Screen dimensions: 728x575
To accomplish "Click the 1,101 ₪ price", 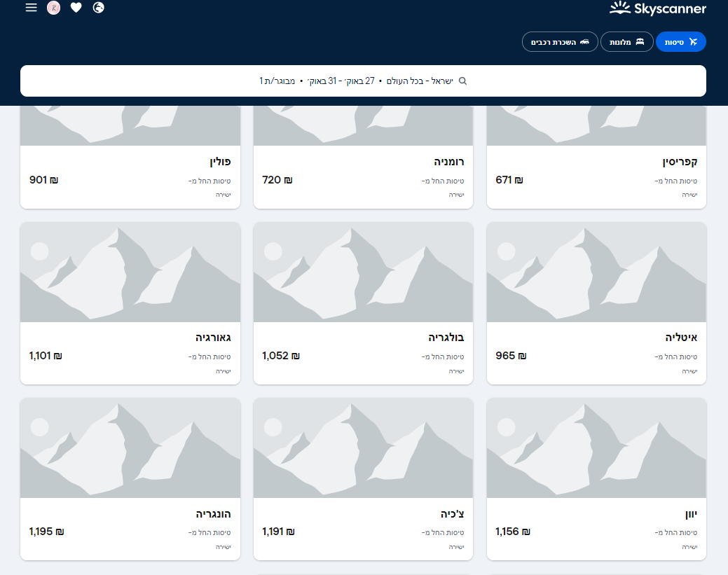I will pos(46,356).
